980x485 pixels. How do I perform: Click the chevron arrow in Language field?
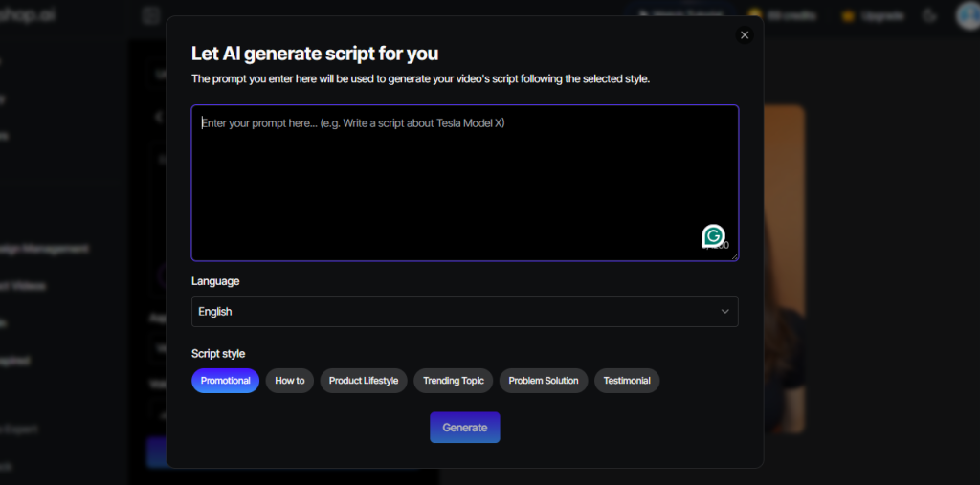coord(724,311)
